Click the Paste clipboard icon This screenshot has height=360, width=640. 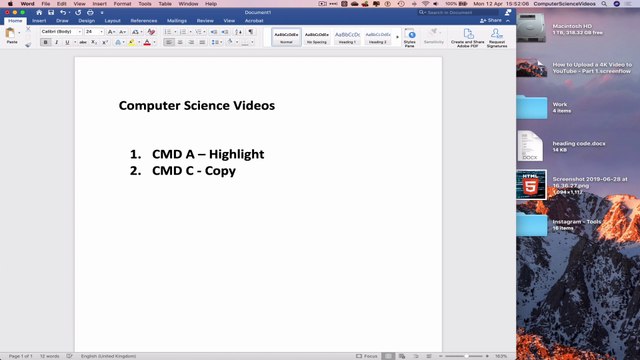pyautogui.click(x=10, y=34)
